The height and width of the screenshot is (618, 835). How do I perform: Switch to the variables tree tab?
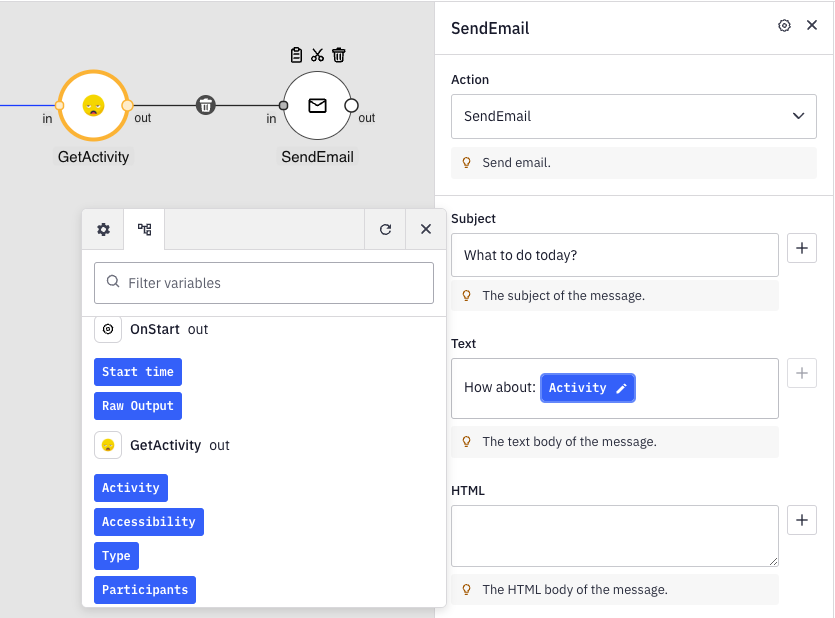tap(145, 229)
